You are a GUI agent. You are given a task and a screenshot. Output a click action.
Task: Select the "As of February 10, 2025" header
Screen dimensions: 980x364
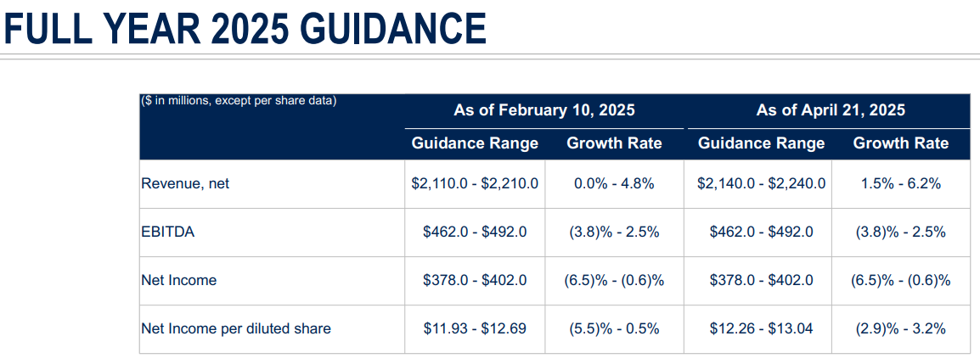point(544,110)
